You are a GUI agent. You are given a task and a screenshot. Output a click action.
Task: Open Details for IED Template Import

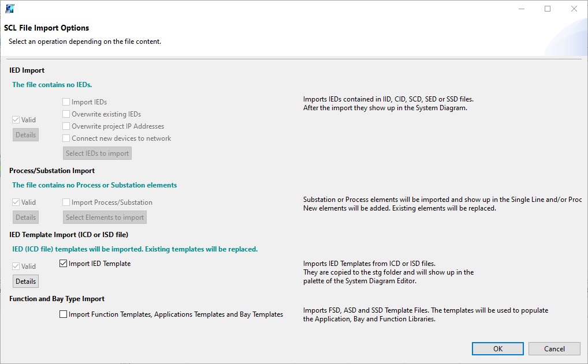(25, 282)
